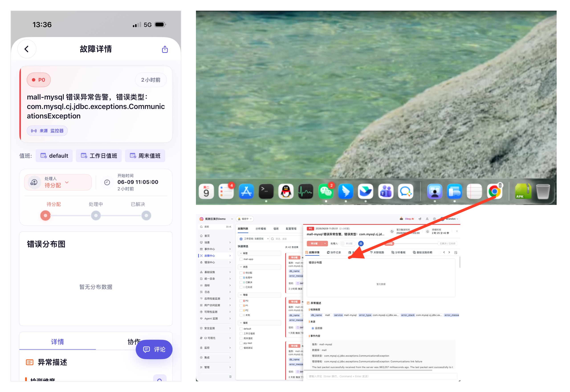This screenshot has width=570, height=392.
Task: Tap the 工作日值班 chip on mobile
Action: 99,156
